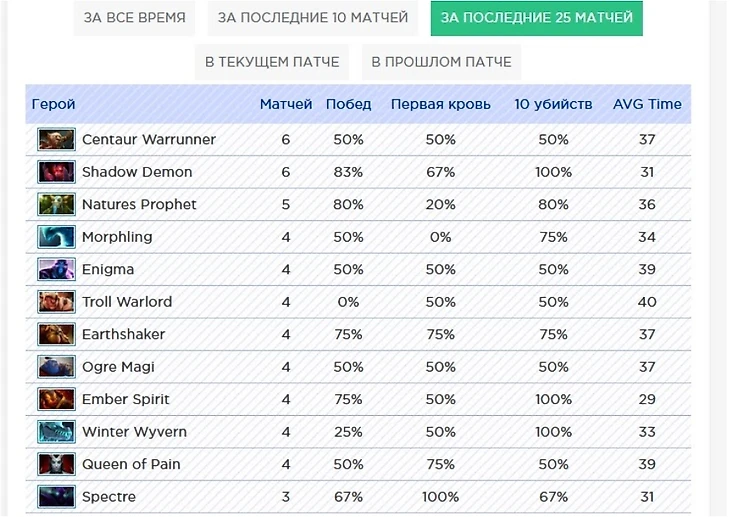This screenshot has height=517, width=730.
Task: Open the Spectre hero name link
Action: [x=109, y=497]
